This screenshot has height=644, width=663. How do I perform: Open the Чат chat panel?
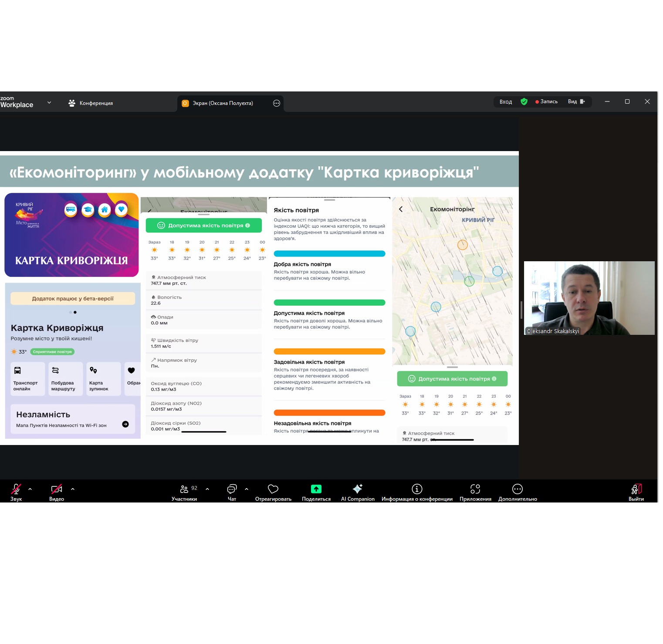(232, 489)
